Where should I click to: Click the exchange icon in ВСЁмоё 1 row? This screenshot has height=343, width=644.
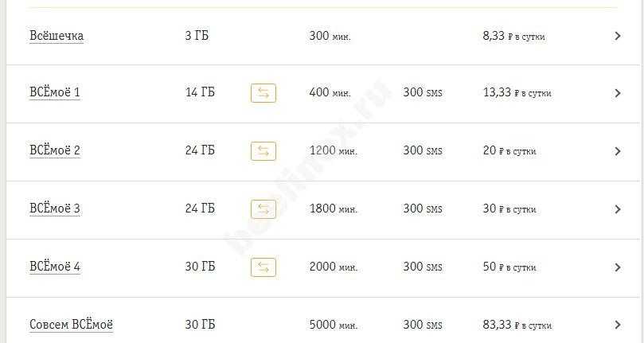click(263, 93)
